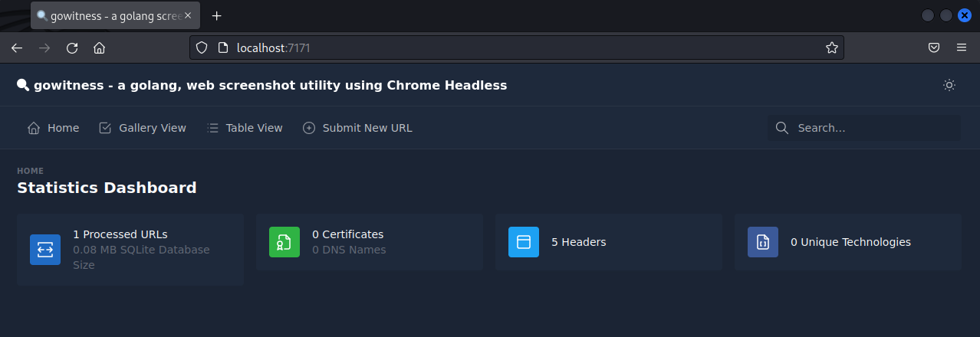Click the page info icon in address bar
Viewport: 980px width, 337px height.
pos(223,47)
